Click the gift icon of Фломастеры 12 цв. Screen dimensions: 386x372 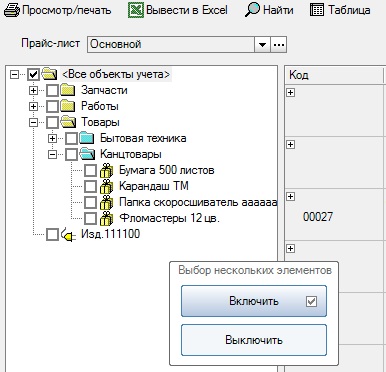106,218
